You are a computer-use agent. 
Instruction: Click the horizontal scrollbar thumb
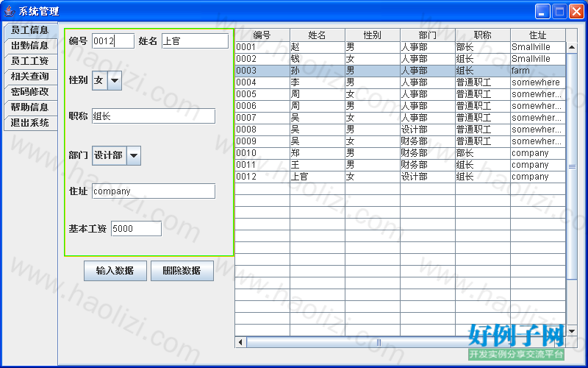click(379, 342)
